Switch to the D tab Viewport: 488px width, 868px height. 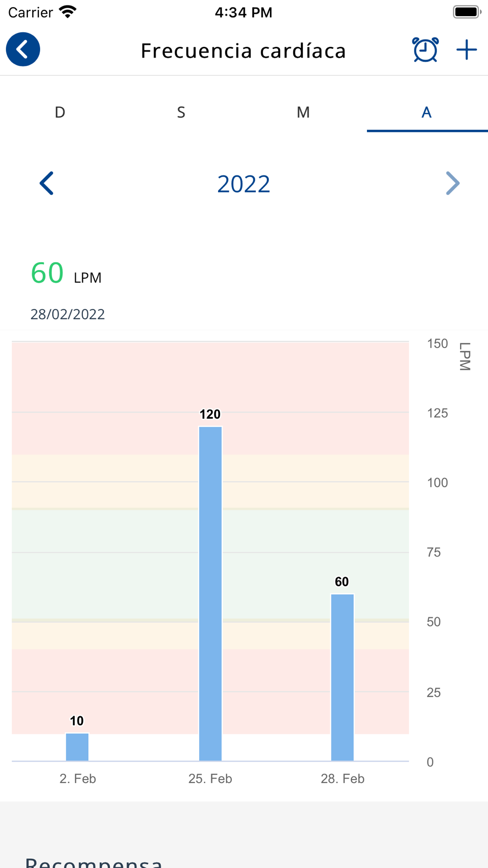click(x=60, y=112)
